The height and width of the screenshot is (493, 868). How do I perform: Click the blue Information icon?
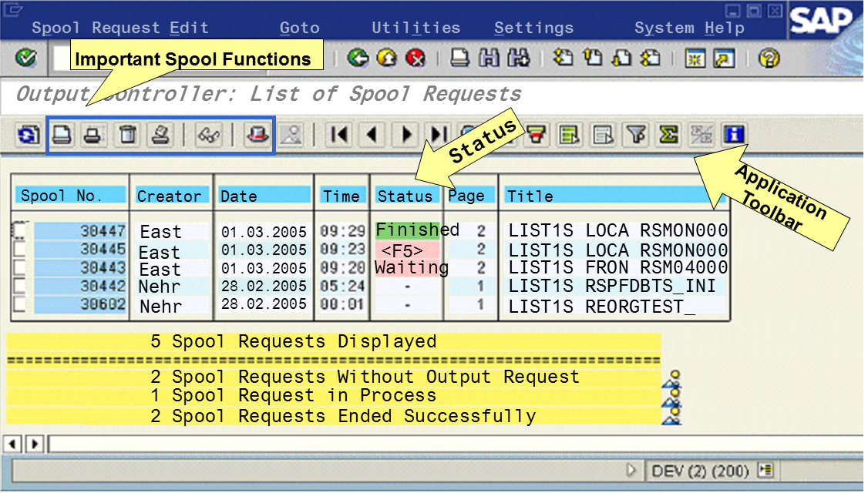pos(733,136)
